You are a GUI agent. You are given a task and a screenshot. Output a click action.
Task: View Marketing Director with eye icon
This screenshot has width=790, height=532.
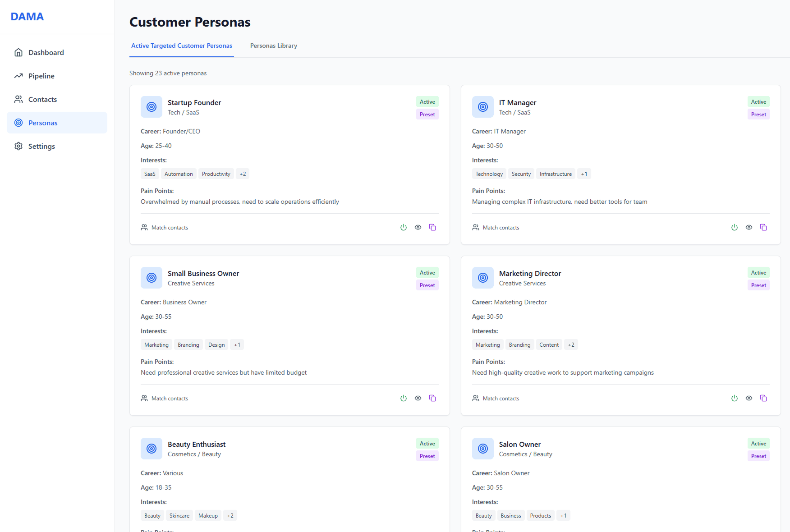click(x=749, y=398)
